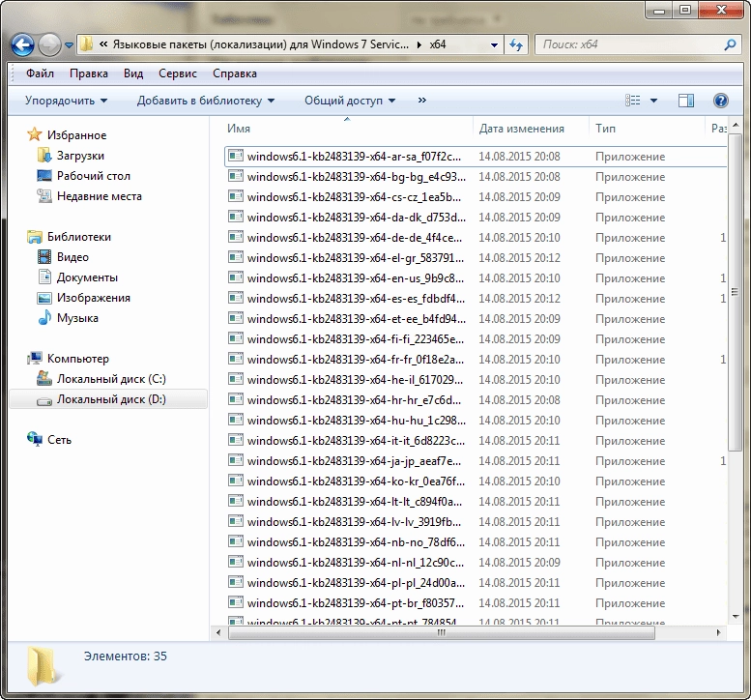
Task: Open the Общий доступ dropdown
Action: click(350, 101)
